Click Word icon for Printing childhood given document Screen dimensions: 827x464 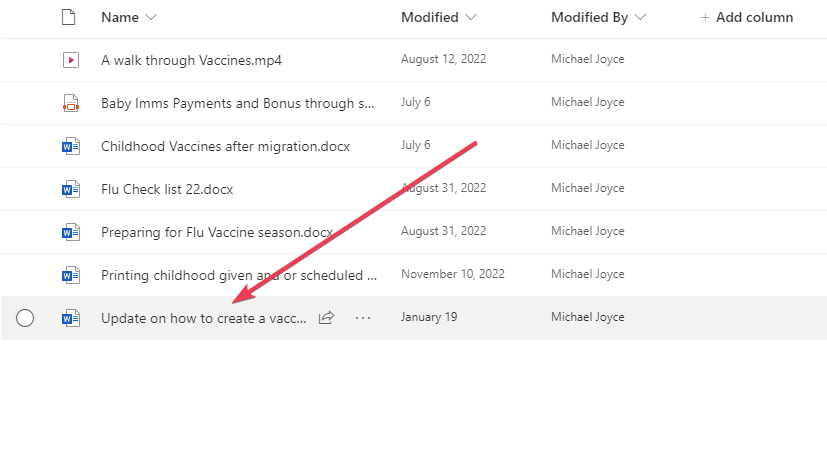(71, 275)
